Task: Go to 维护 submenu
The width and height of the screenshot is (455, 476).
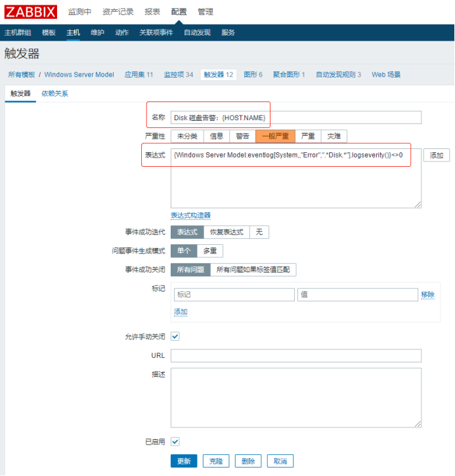Action: coord(97,32)
